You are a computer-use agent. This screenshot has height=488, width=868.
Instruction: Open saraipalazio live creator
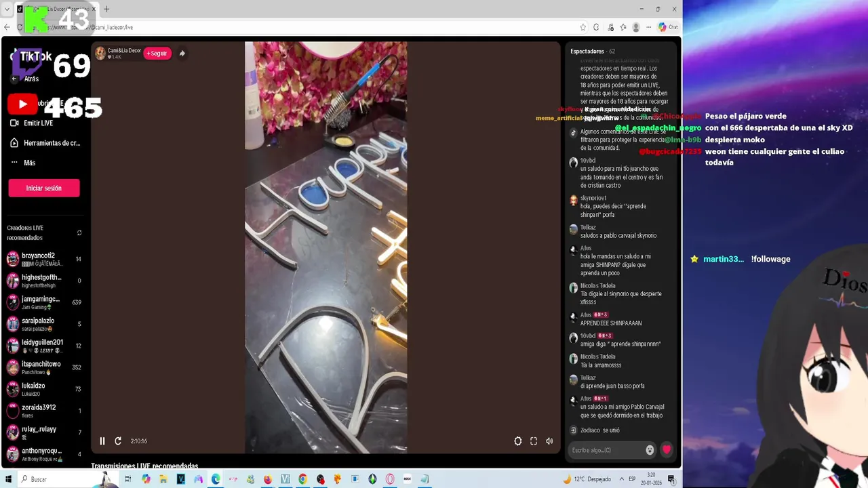pyautogui.click(x=44, y=324)
